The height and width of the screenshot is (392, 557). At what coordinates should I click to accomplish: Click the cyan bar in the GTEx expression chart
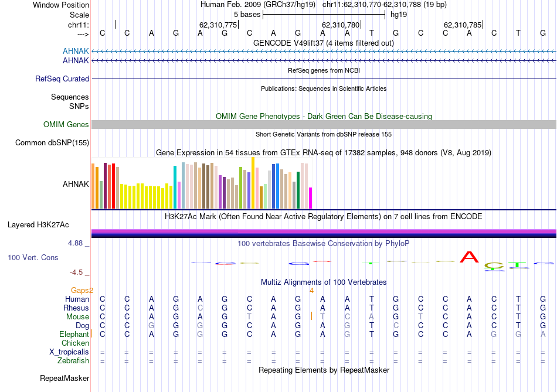tap(175, 187)
